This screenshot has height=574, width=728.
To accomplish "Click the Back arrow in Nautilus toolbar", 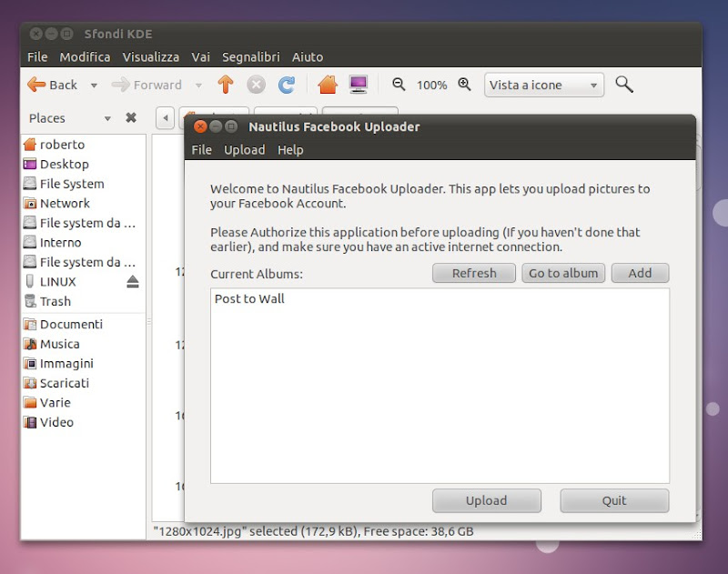I will [x=52, y=85].
